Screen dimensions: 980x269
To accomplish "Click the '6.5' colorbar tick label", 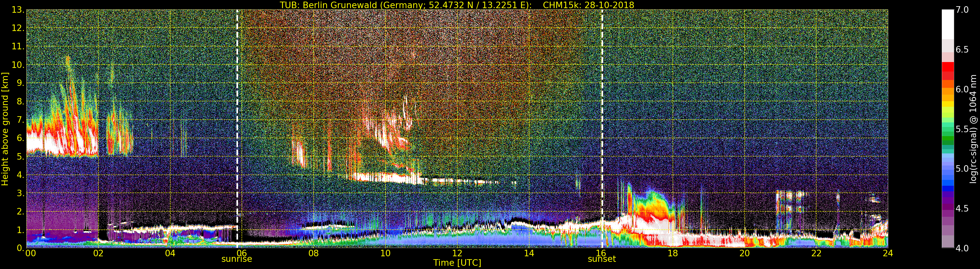I will 962,50.
